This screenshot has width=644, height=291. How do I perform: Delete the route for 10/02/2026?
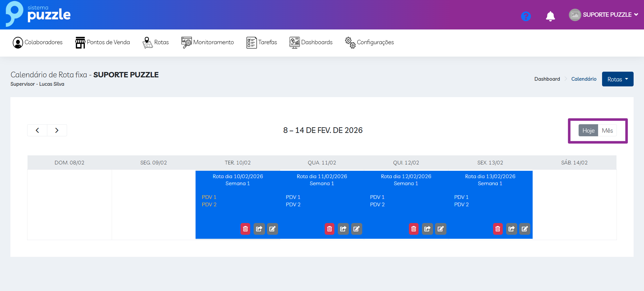[245, 229]
